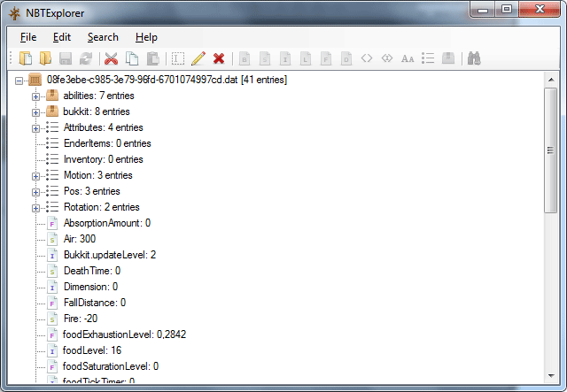The width and height of the screenshot is (567, 392).
Task: Click the Copy toolbar icon
Action: (132, 58)
